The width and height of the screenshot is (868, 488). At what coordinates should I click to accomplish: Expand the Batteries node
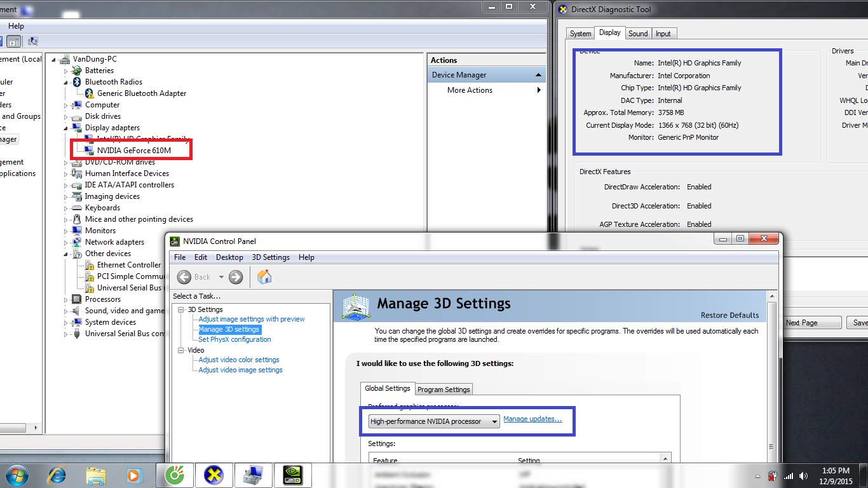[x=65, y=71]
